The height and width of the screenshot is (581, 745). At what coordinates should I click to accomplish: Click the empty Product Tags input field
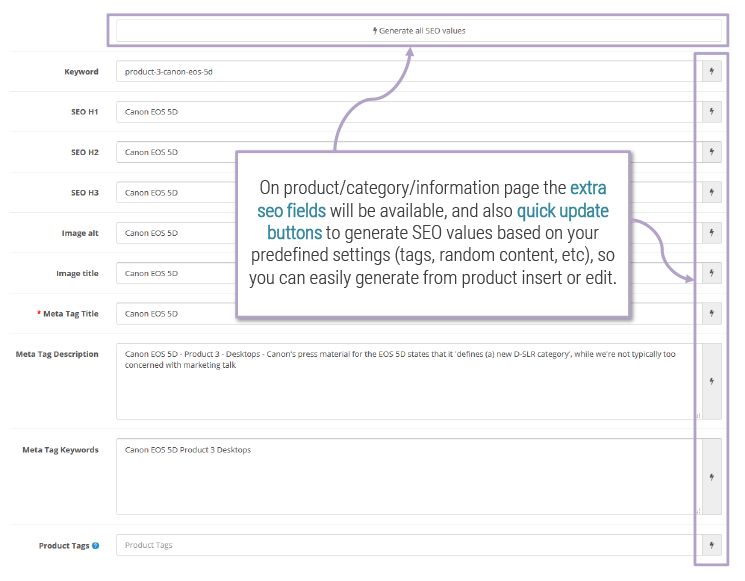pyautogui.click(x=400, y=545)
